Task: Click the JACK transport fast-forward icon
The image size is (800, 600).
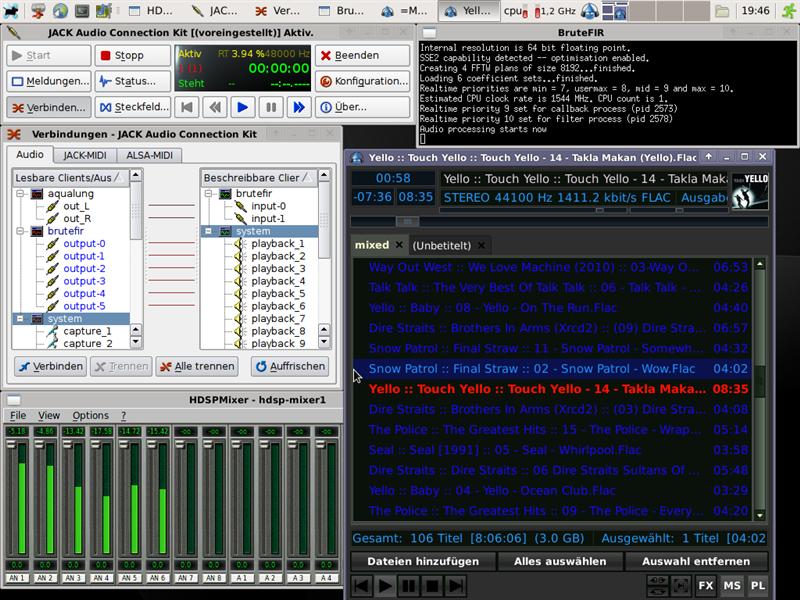Action: pos(297,106)
